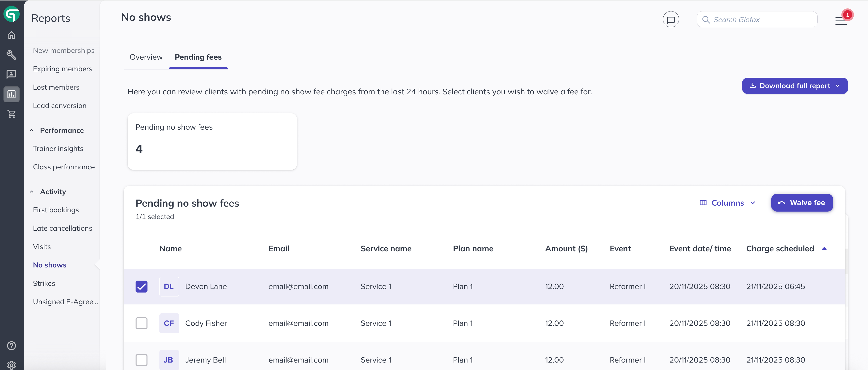Click the Glofox logo icon
The width and height of the screenshot is (868, 370).
point(11,14)
